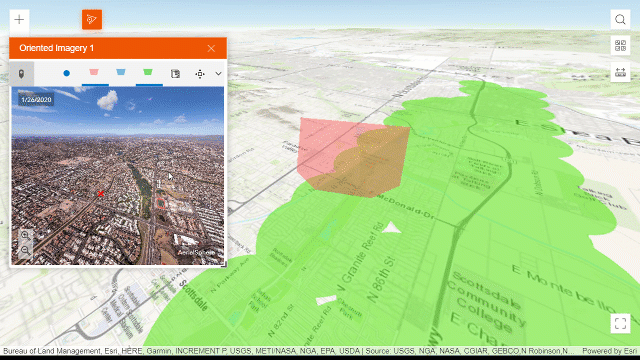Toggle the green coverage map layer

[x=148, y=72]
